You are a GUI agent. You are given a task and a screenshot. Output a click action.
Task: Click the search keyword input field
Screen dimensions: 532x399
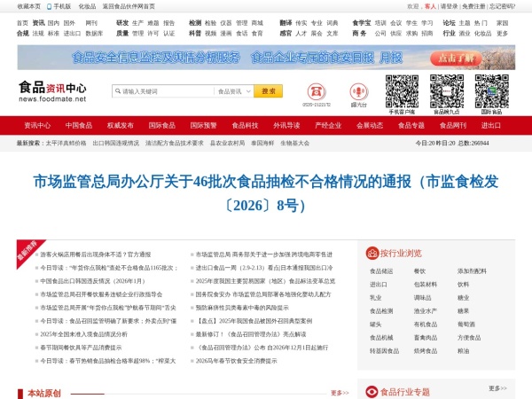[x=161, y=91]
